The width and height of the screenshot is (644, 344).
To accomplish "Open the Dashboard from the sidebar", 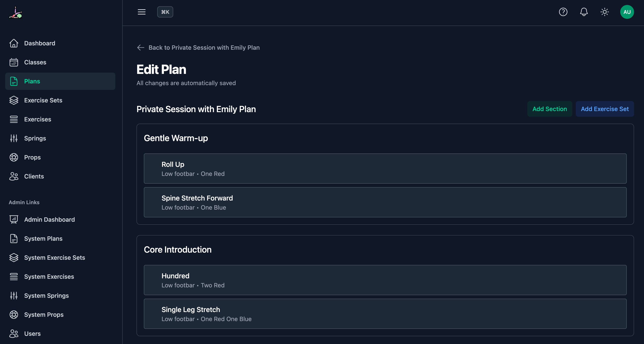I will tap(14, 43).
